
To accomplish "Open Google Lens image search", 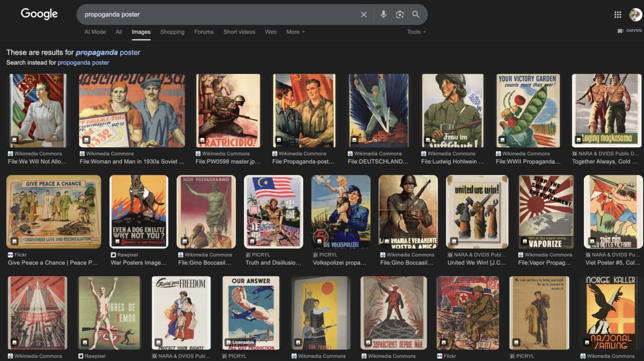I will coord(399,15).
